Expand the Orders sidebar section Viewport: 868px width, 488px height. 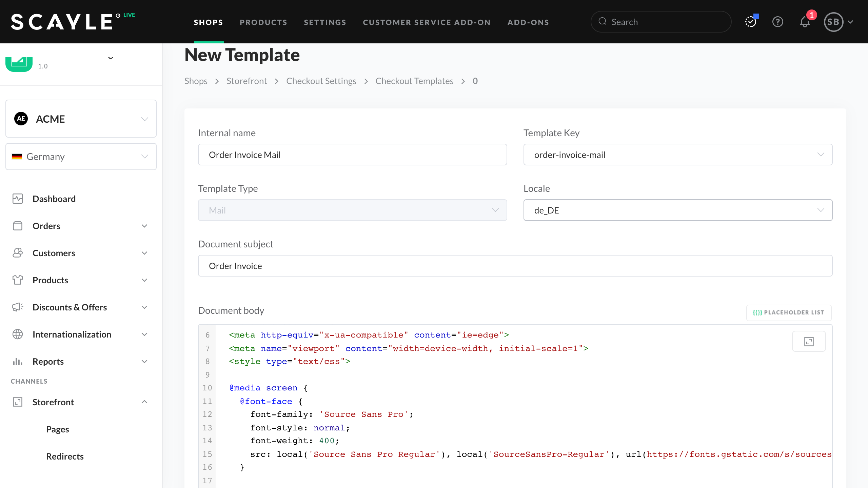(x=144, y=226)
